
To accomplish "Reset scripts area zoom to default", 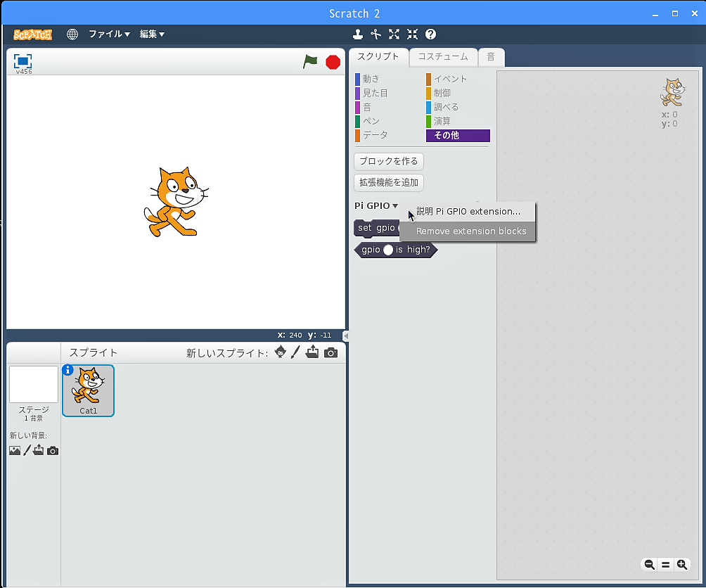I will click(665, 564).
